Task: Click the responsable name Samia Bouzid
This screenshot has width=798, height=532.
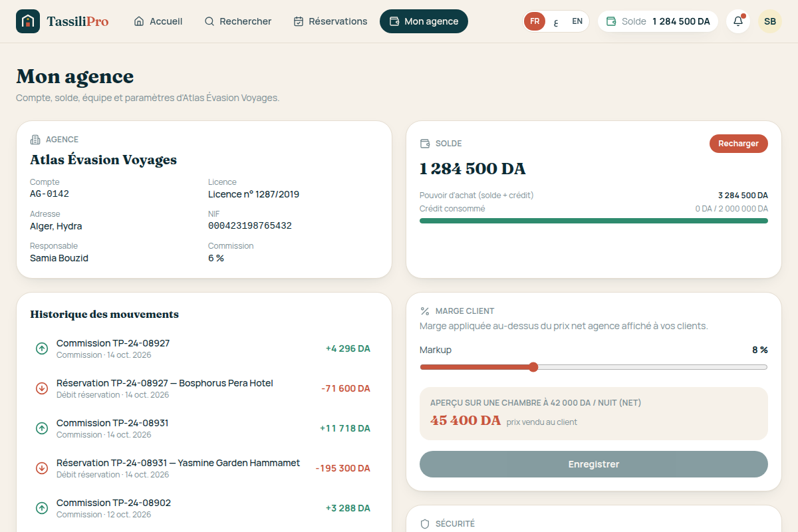Action: tap(59, 258)
